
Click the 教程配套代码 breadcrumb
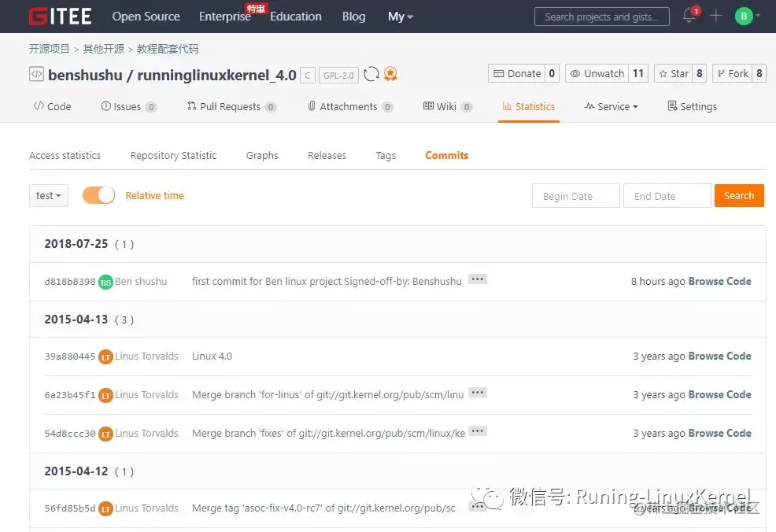168,49
